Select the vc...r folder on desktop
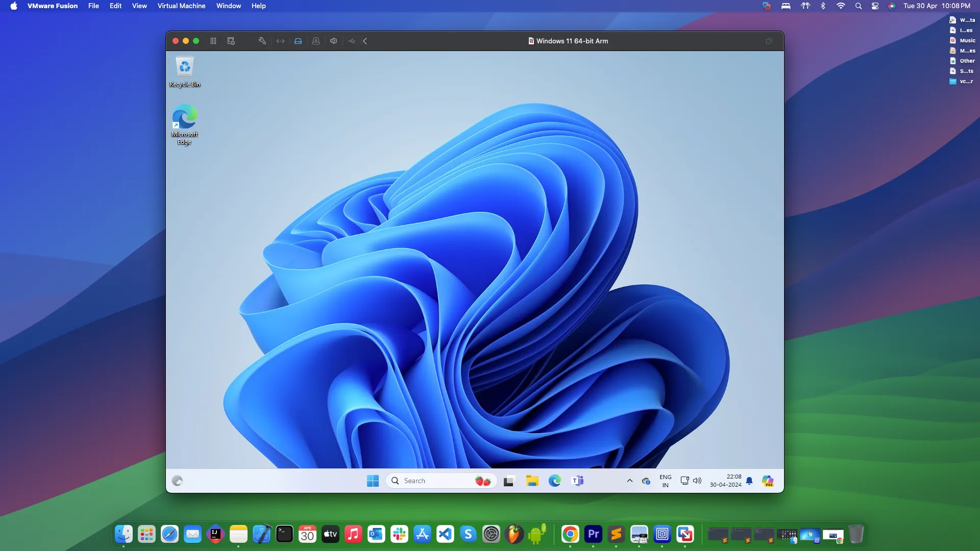980x551 pixels. pos(962,81)
